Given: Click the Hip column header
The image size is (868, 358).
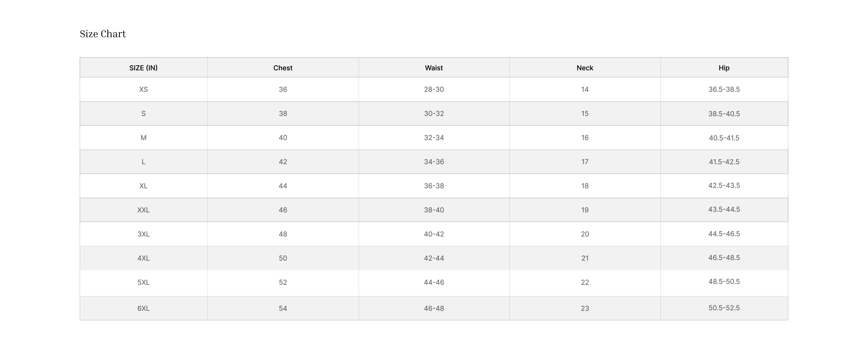Looking at the screenshot, I should tap(724, 68).
